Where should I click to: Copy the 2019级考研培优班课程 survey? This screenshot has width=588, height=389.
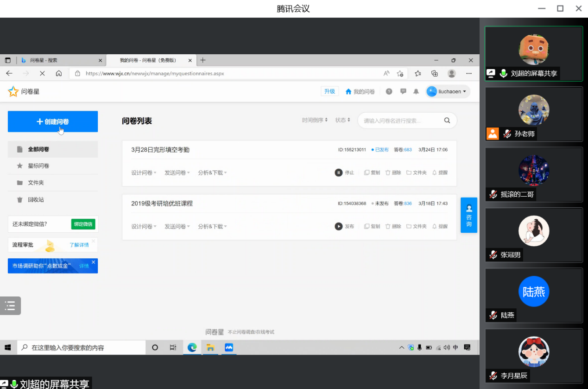[372, 226]
